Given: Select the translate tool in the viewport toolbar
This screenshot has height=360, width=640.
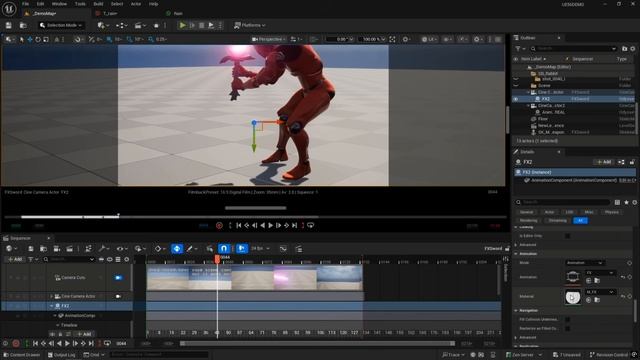Looking at the screenshot, I should click(x=30, y=39).
